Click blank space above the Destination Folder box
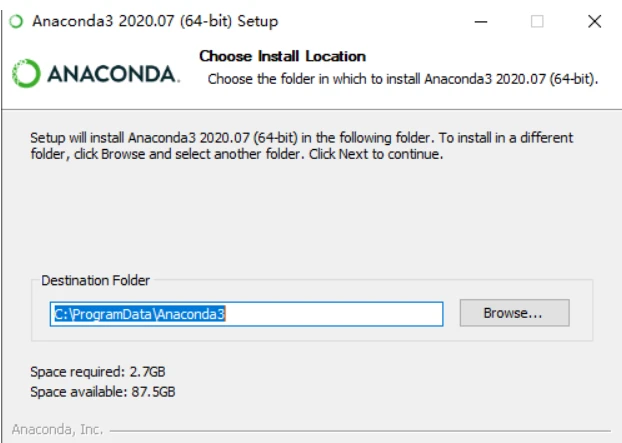The image size is (622, 443). (x=310, y=220)
